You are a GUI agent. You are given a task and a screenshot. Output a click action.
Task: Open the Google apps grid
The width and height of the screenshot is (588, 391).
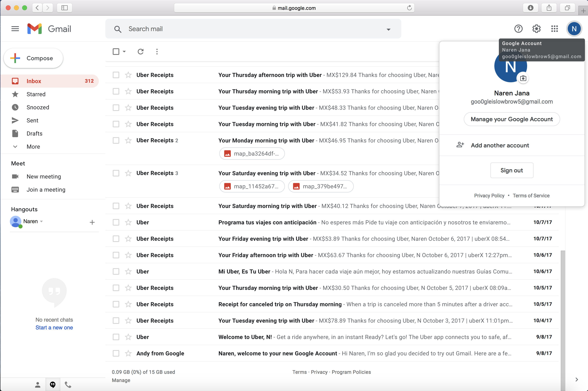click(x=554, y=29)
